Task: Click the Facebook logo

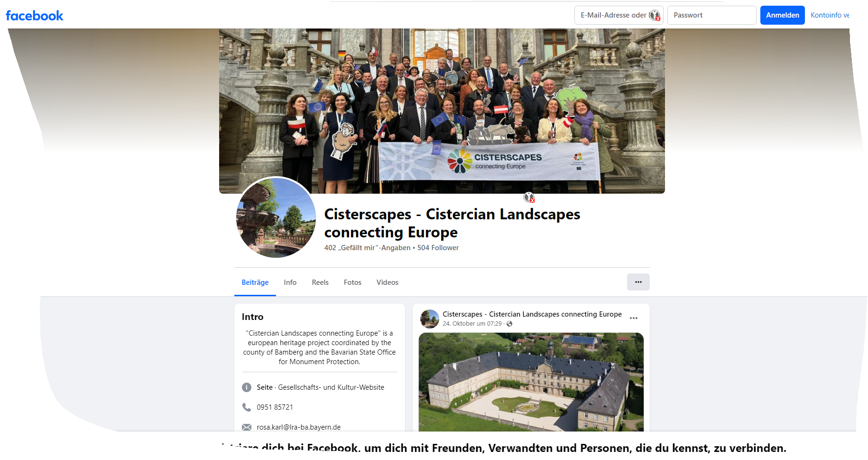Action: [x=34, y=16]
